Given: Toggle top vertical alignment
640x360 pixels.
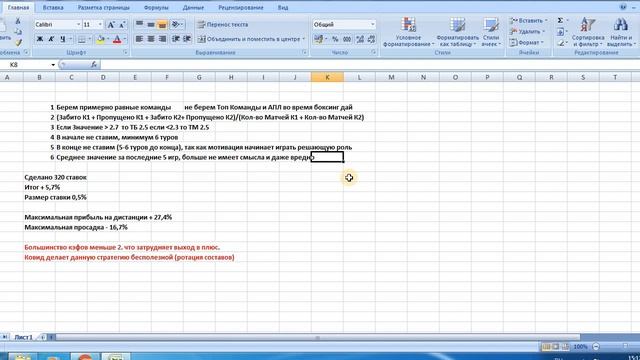Looking at the screenshot, I should click(x=139, y=24).
